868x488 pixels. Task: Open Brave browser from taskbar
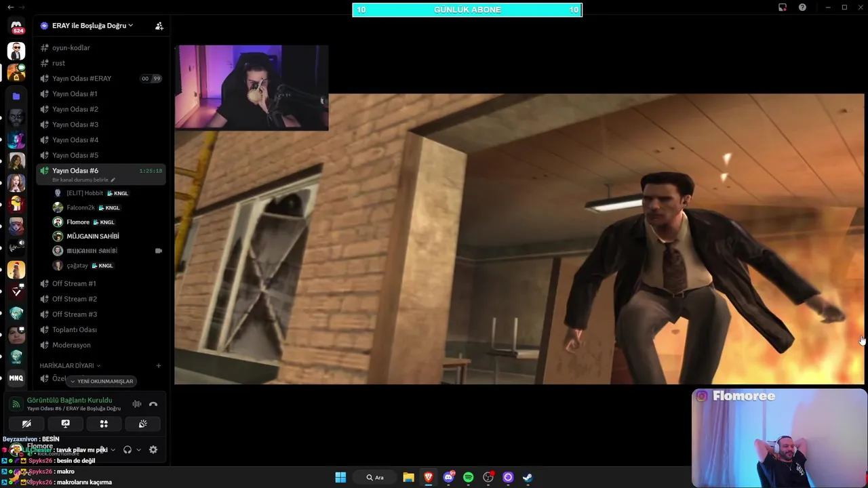pyautogui.click(x=429, y=477)
